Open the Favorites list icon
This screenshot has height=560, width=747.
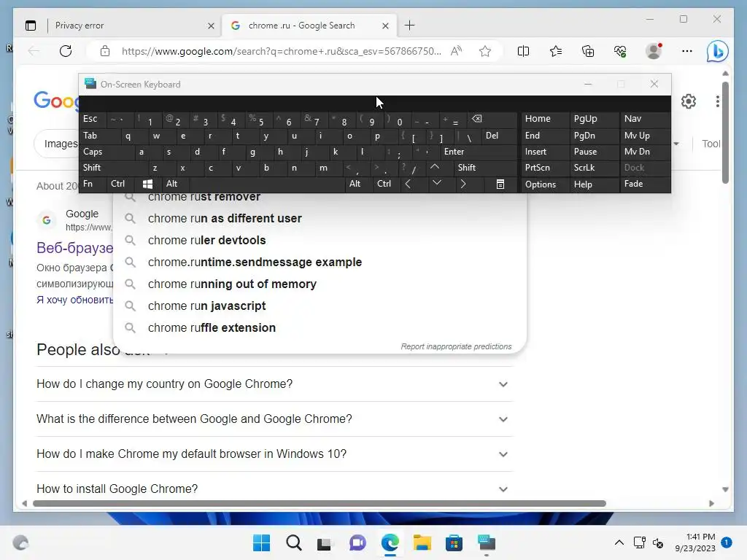tap(555, 51)
